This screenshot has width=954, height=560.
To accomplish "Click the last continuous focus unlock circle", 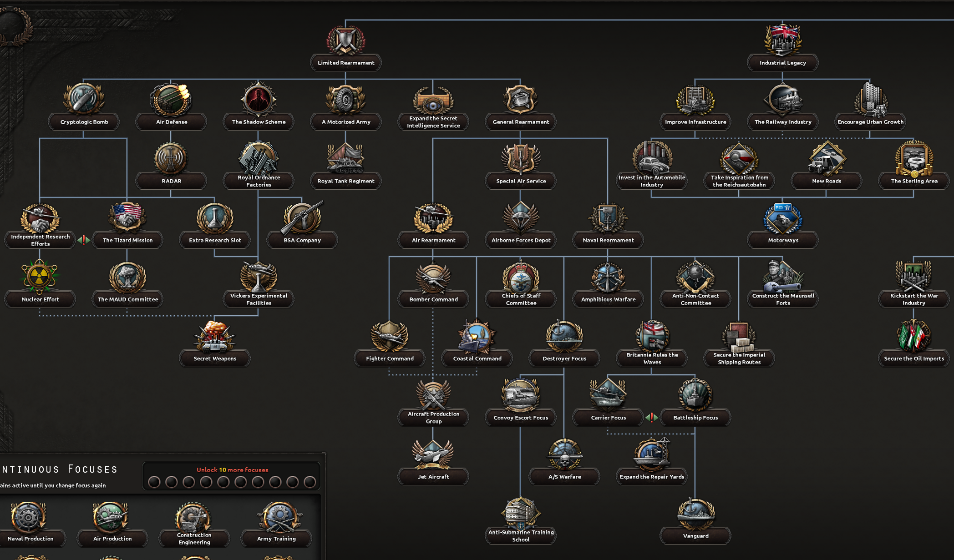I will [x=310, y=482].
